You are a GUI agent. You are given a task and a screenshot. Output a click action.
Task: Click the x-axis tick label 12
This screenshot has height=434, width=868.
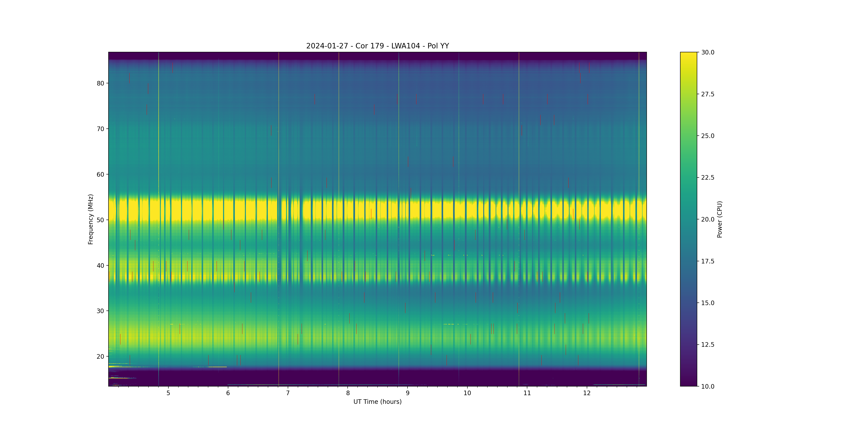[587, 393]
